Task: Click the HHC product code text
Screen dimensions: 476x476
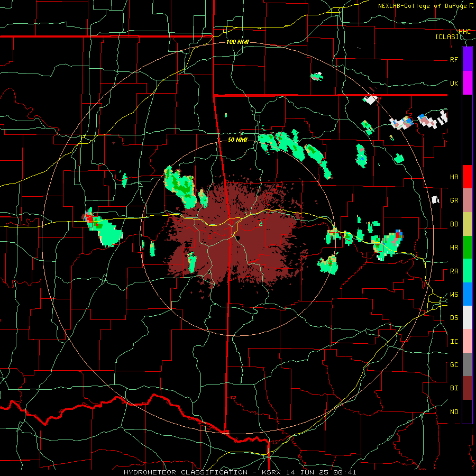Action: tap(464, 32)
